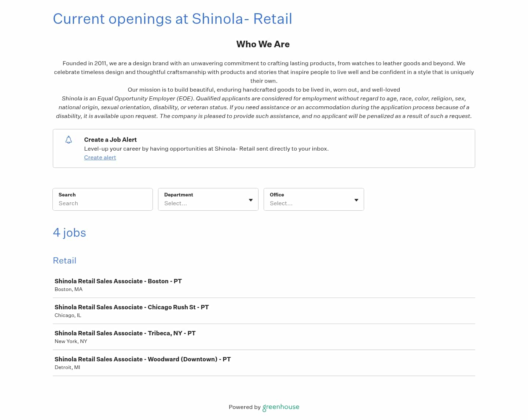Click the Create alert link
The height and width of the screenshot is (420, 528).
tap(100, 158)
